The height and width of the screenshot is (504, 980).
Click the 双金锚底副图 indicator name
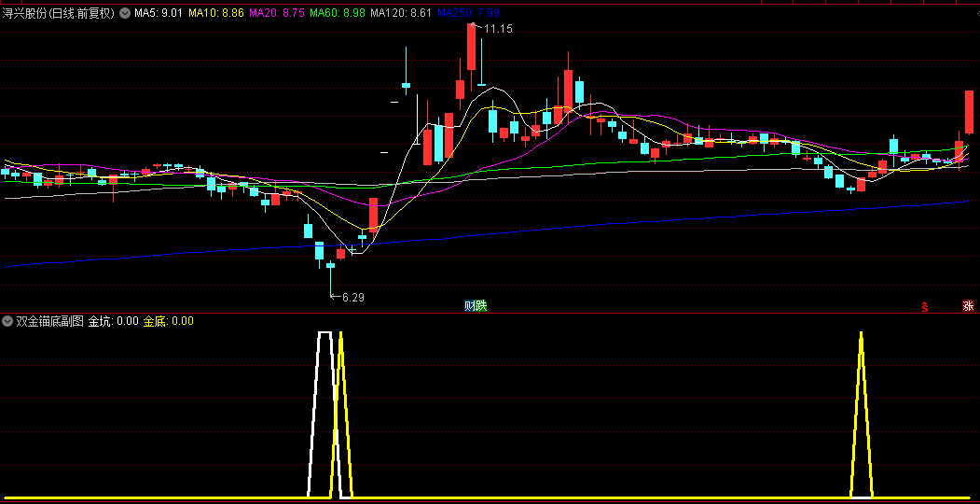[x=49, y=321]
